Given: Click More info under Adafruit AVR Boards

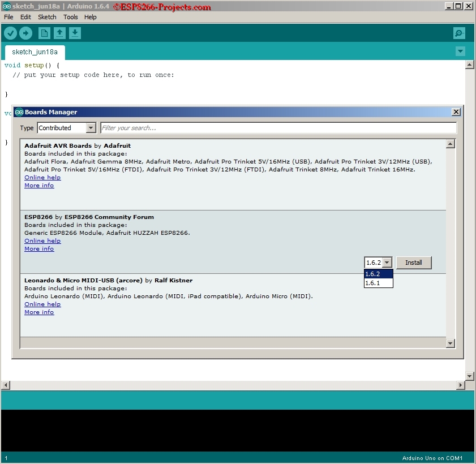Looking at the screenshot, I should [x=38, y=185].
